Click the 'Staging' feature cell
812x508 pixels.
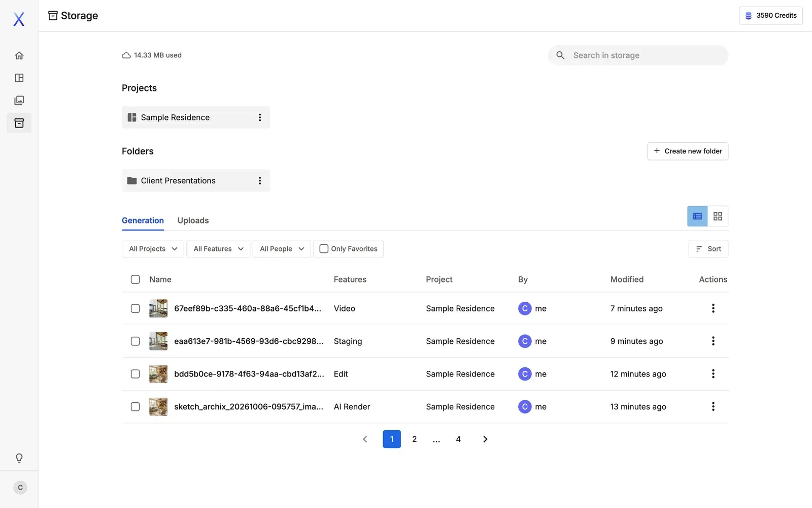tap(348, 341)
